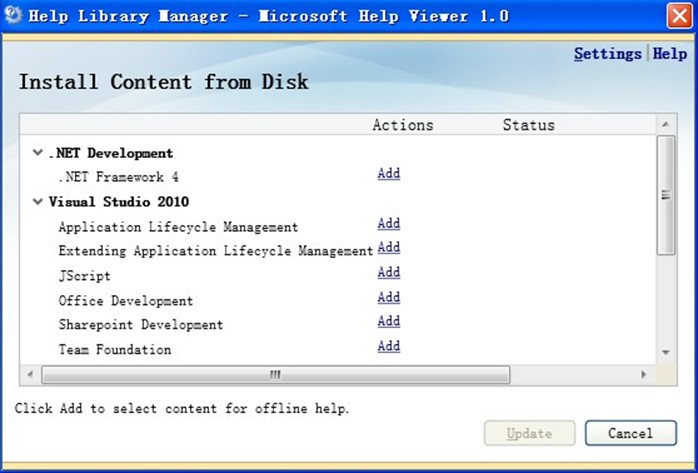
Task: Select the JScript row text
Action: pyautogui.click(x=85, y=276)
